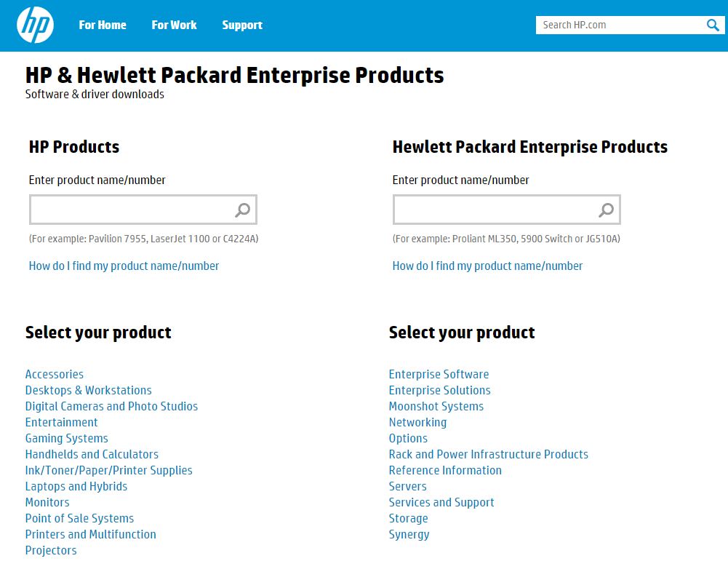This screenshot has width=728, height=561.
Task: Select Laptops and Hybrids
Action: click(76, 486)
